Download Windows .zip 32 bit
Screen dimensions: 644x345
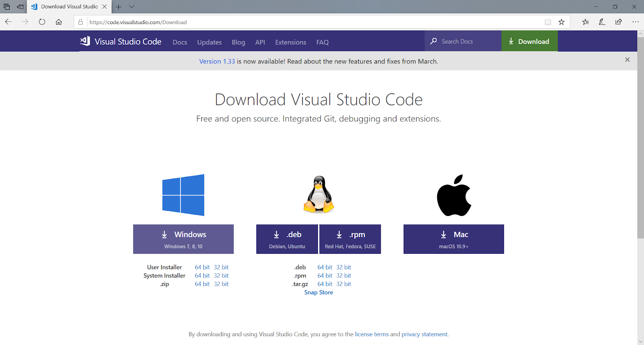point(221,284)
